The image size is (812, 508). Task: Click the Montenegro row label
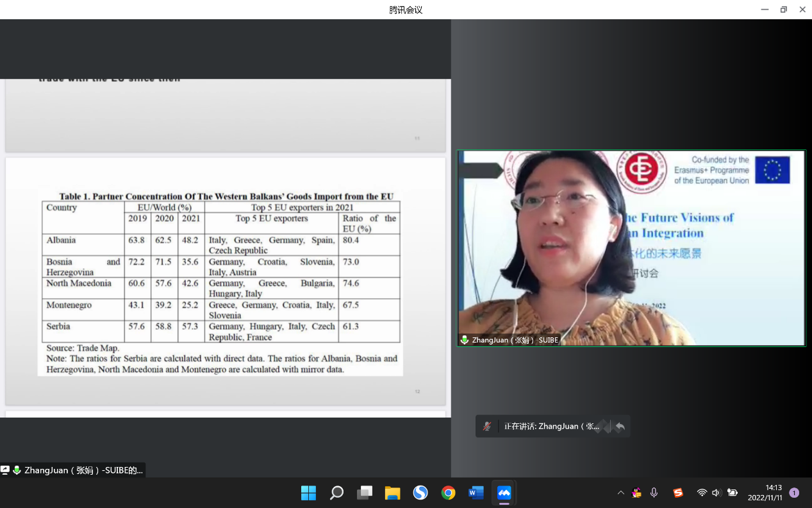pos(69,305)
